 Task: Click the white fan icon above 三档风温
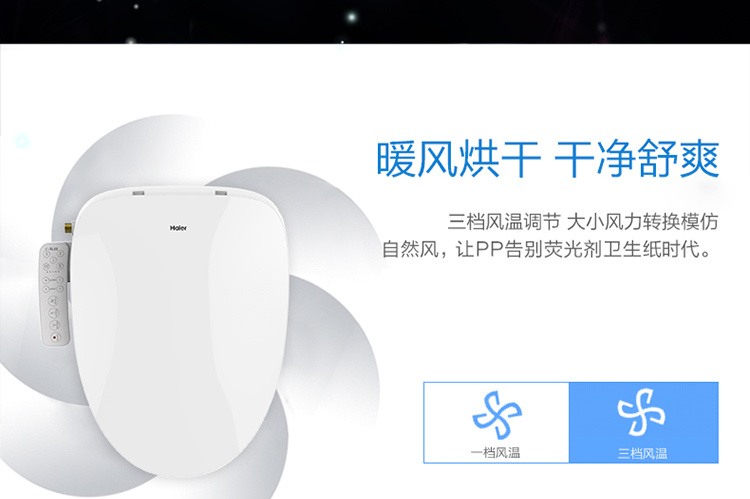point(641,412)
